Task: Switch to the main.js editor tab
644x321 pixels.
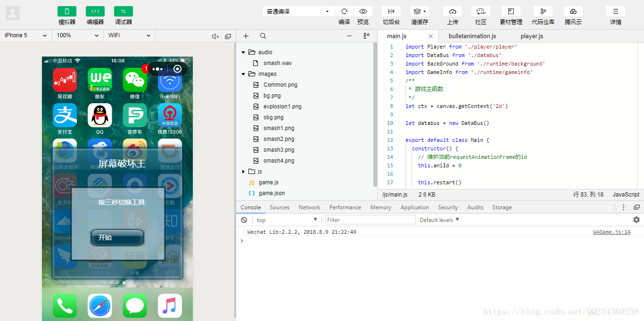Action: (x=396, y=36)
